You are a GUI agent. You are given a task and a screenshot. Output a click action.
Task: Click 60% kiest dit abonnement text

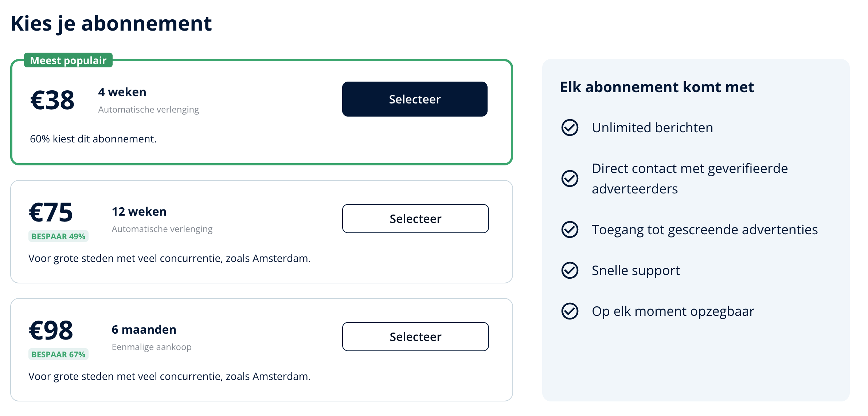pyautogui.click(x=93, y=139)
